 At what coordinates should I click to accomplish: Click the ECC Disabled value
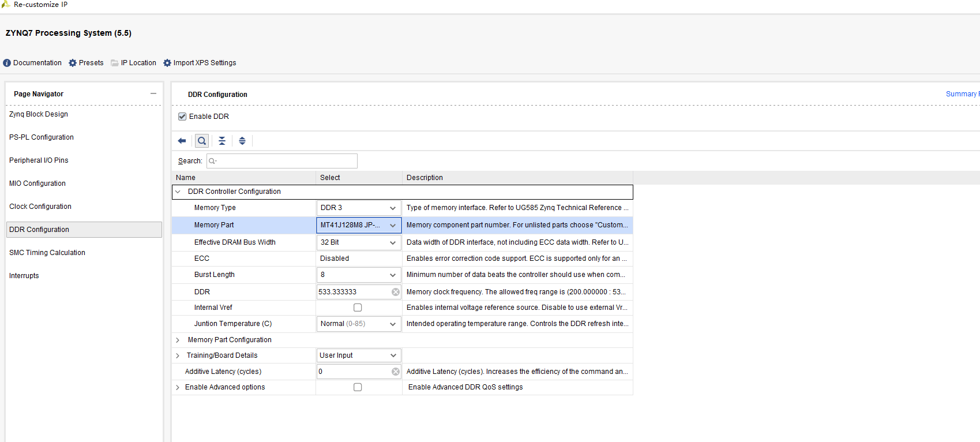[x=335, y=259]
